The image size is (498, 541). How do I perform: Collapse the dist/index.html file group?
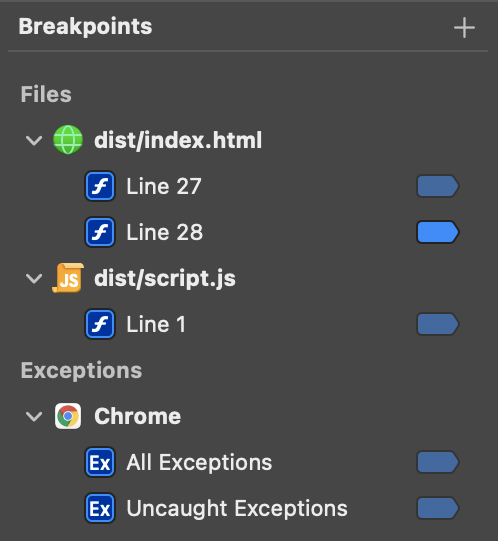point(34,140)
